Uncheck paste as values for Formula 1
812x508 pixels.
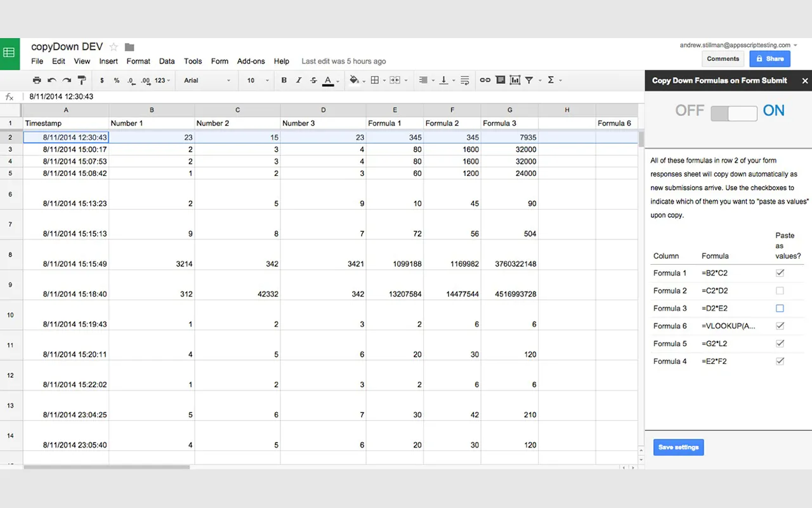tap(780, 273)
